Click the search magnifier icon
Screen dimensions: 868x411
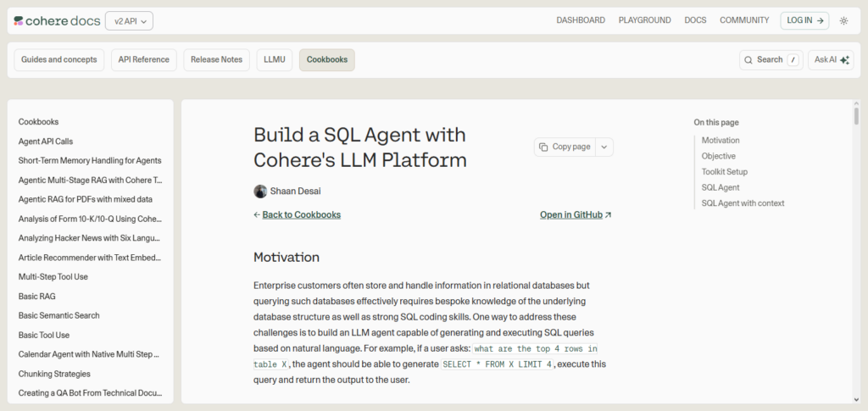748,59
